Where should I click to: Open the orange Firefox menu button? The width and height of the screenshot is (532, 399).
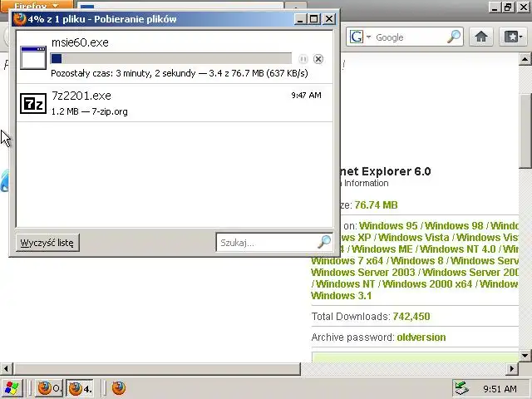point(37,6)
